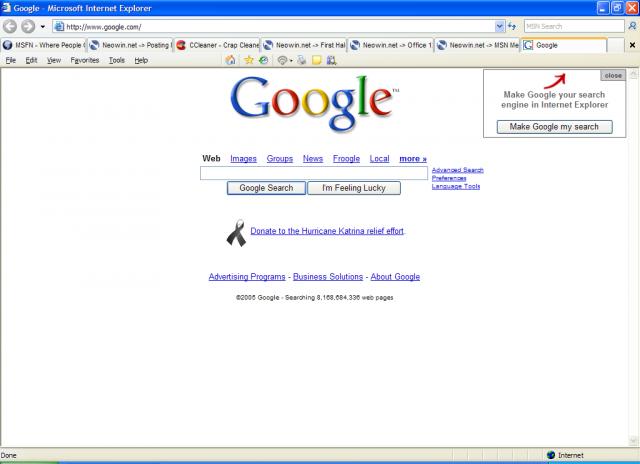
Task: Click the refresh/go arrows icon beside address bar
Action: 512,27
